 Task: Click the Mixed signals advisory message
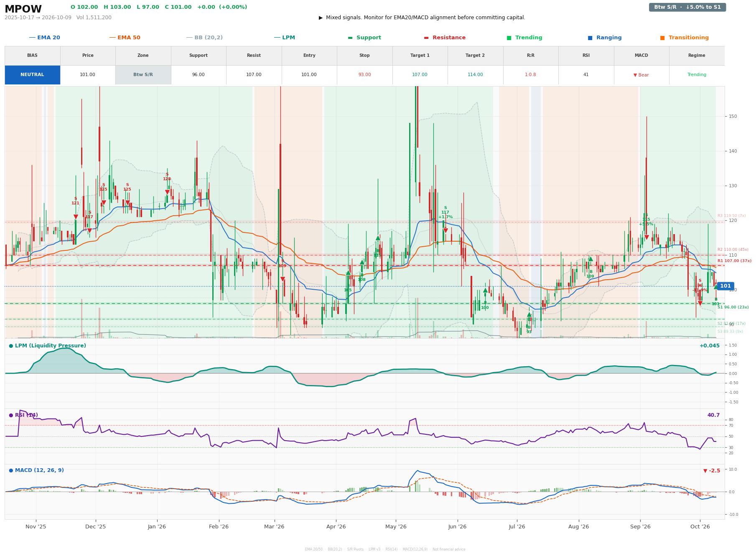[x=422, y=18]
